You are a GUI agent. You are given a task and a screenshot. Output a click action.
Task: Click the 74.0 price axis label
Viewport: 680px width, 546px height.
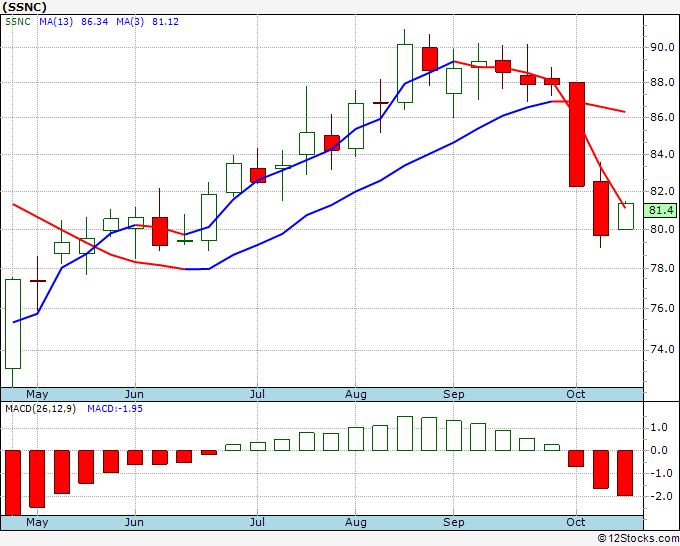pos(662,350)
